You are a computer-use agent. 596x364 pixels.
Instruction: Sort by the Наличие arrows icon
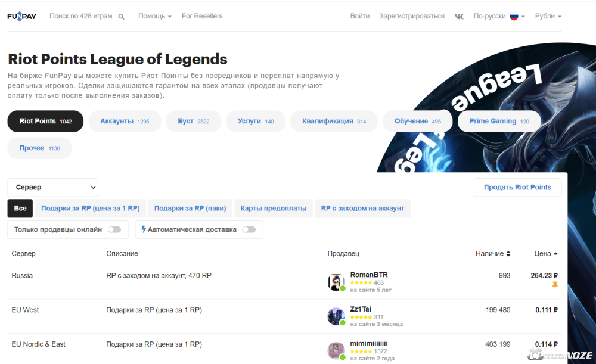point(508,253)
